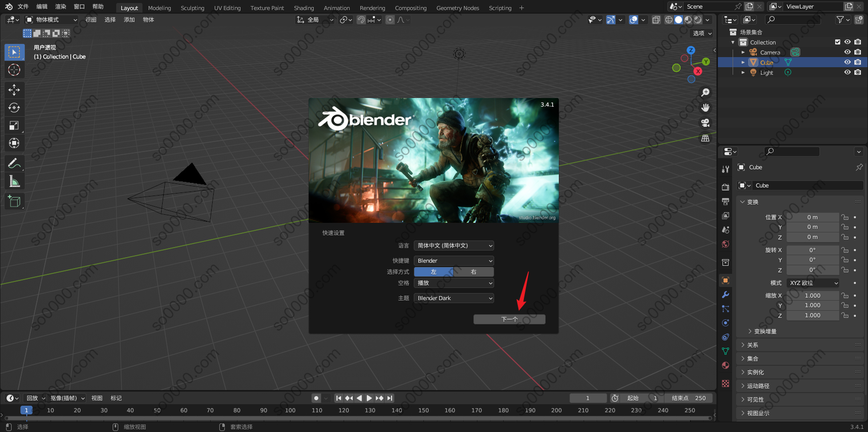This screenshot has height=432, width=868.
Task: Activate the Rotate tool
Action: [14, 108]
